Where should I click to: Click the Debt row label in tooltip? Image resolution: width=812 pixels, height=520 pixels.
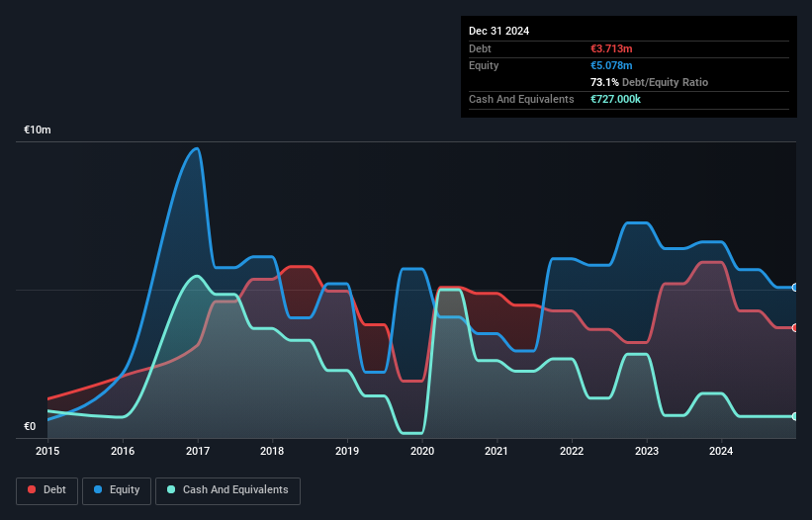point(480,48)
